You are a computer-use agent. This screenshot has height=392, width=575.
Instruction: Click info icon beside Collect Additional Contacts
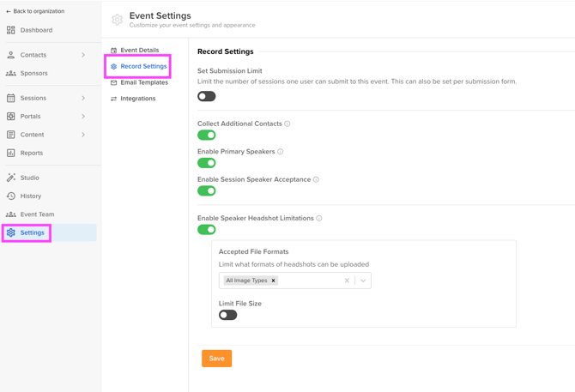coord(287,124)
